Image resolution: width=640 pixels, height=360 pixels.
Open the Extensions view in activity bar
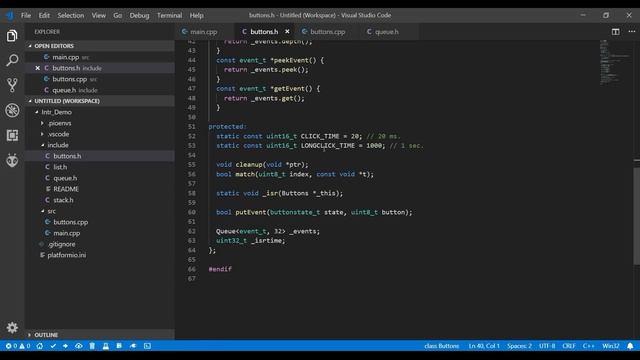(12, 135)
